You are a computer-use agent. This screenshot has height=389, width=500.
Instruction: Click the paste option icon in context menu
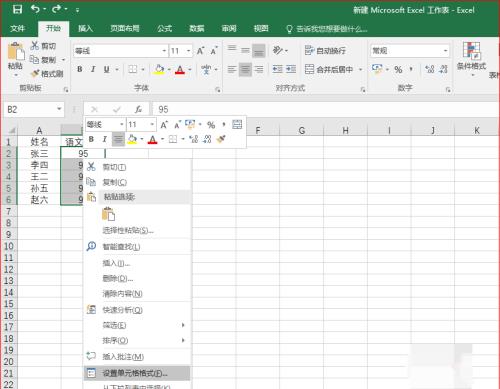[x=108, y=214]
